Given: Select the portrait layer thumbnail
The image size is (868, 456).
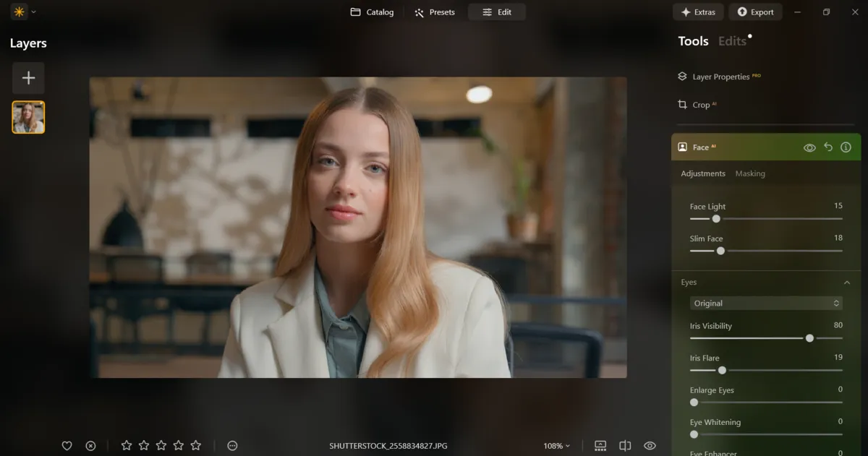Looking at the screenshot, I should [x=28, y=117].
